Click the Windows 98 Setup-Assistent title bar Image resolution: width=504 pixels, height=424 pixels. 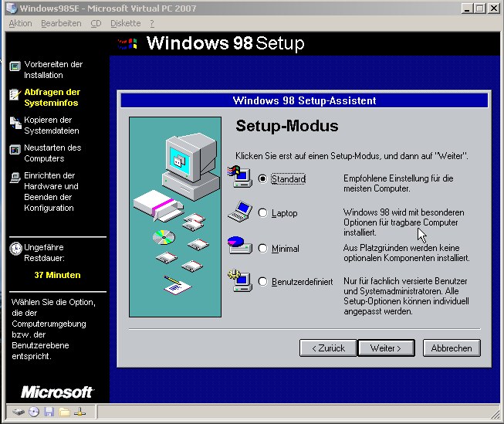tap(304, 100)
